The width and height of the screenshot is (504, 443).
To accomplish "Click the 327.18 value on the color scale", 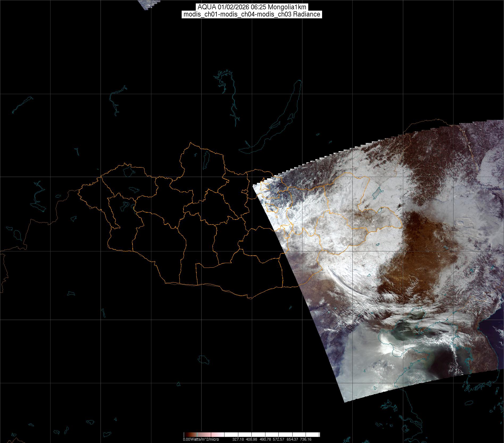I will (x=239, y=440).
